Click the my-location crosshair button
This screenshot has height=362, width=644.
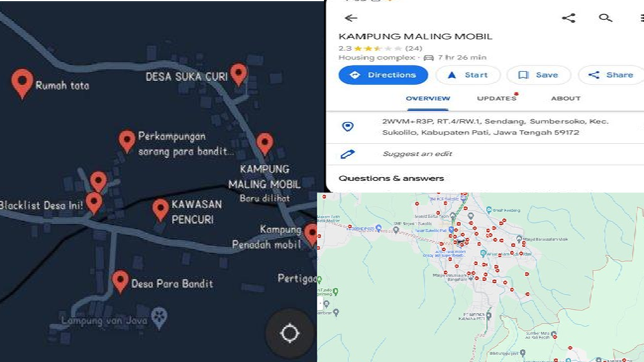(x=290, y=333)
